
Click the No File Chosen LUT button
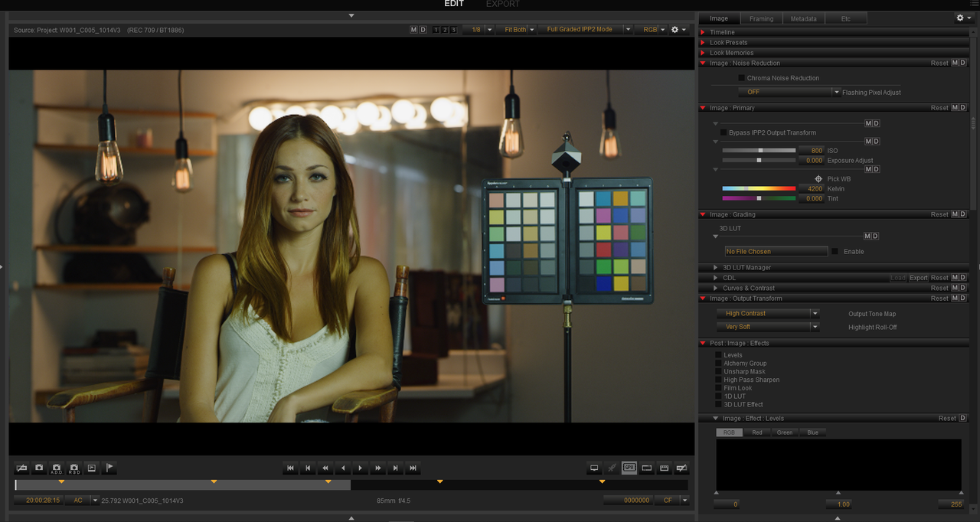776,251
